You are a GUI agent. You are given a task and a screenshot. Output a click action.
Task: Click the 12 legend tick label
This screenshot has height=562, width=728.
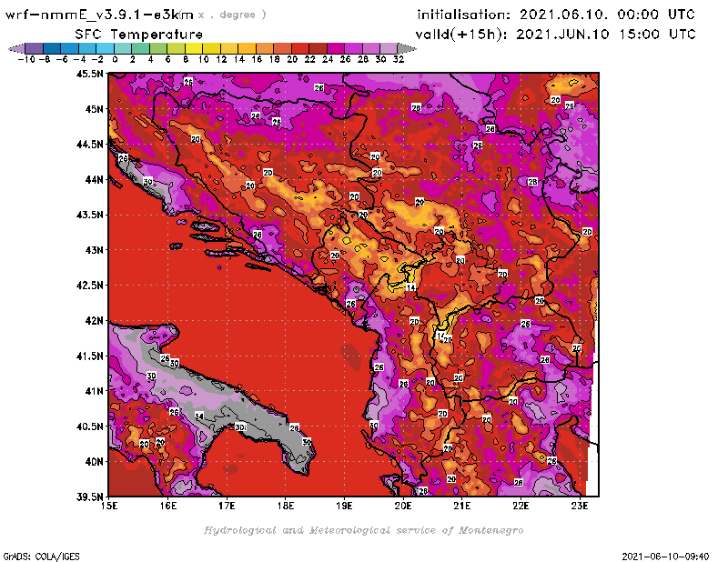(221, 59)
